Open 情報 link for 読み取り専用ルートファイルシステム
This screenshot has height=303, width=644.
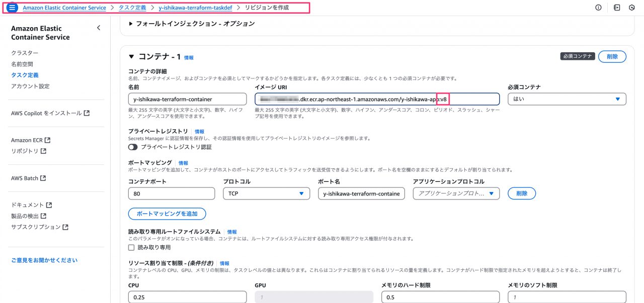click(232, 232)
